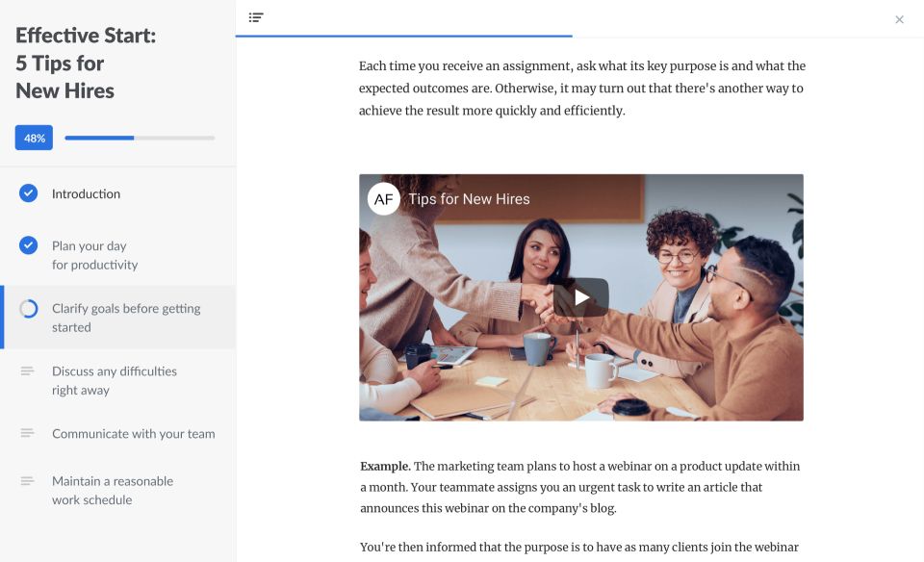Click the 48% progress badge
Viewport: 924px width, 562px height.
pos(34,138)
